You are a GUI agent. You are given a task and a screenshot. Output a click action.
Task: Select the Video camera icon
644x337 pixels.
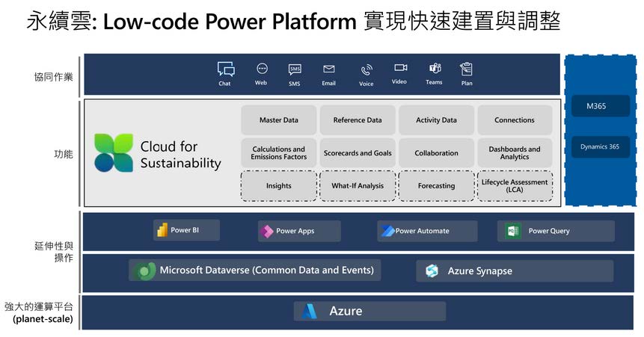400,68
